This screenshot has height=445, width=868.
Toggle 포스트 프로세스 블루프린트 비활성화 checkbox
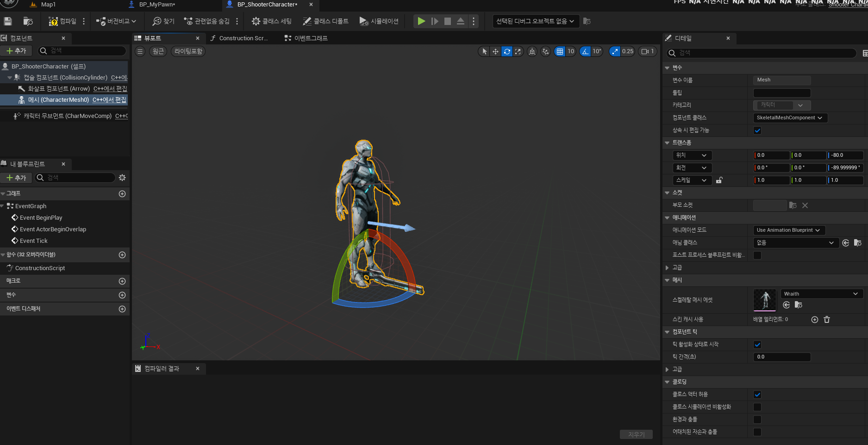coord(757,255)
